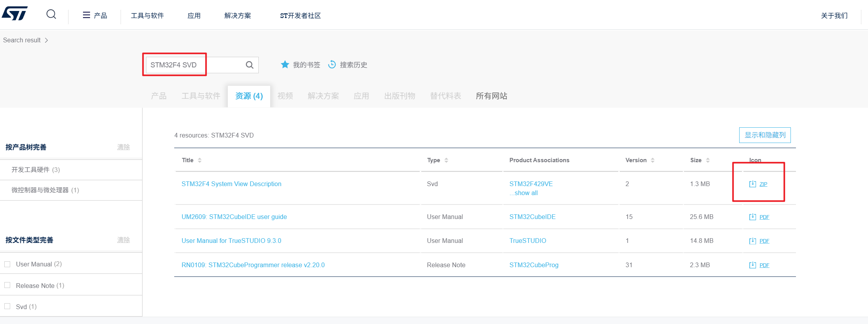Open RN0109 STM32CubeProgrammer release note

tap(253, 265)
